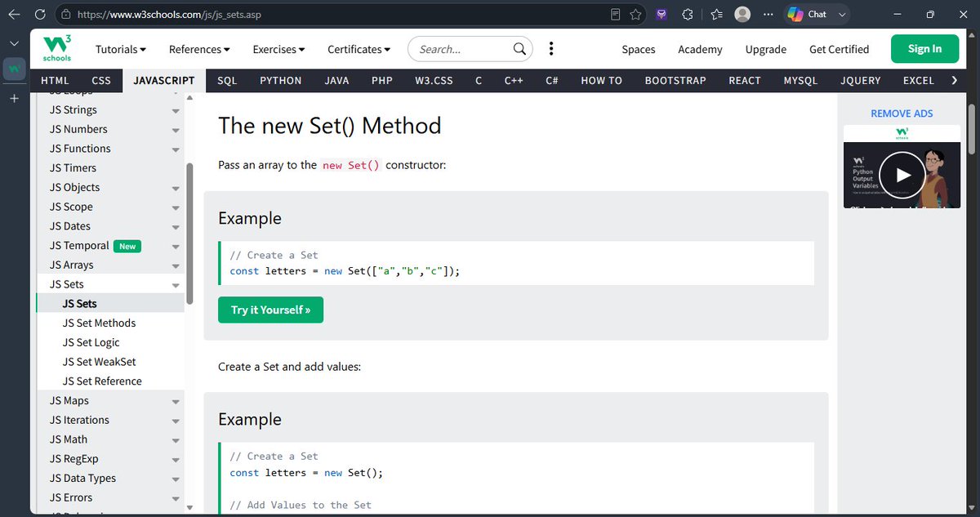Expand vertical tabs list chevron
The width and height of the screenshot is (980, 517).
pos(14,42)
